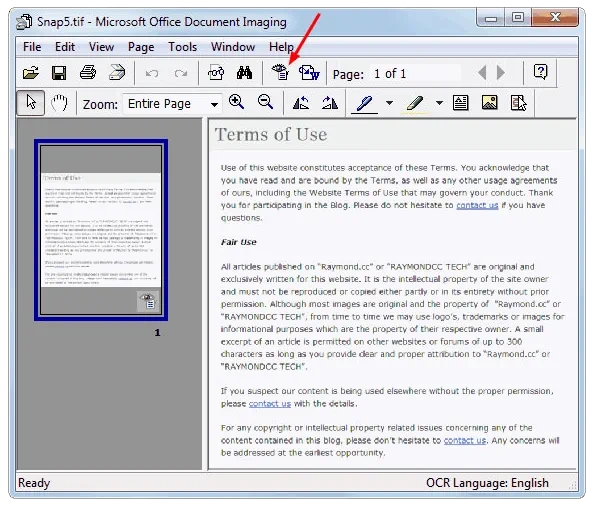Select the Highlighter annotation tool
592x506 pixels.
click(x=415, y=103)
